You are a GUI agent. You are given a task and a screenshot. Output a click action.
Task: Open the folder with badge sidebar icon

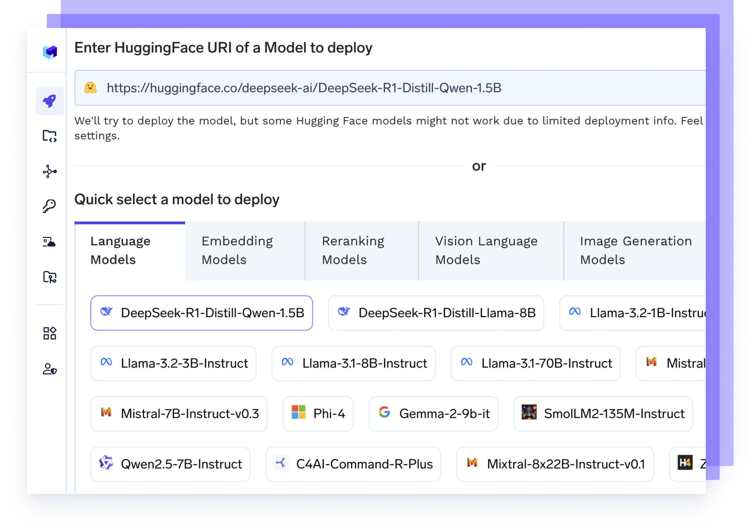[x=50, y=277]
